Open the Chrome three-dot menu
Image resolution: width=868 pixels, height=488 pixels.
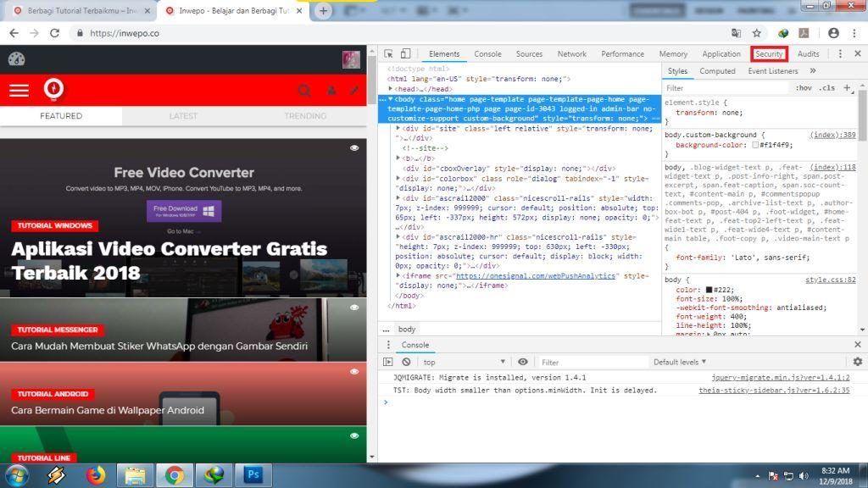[854, 33]
